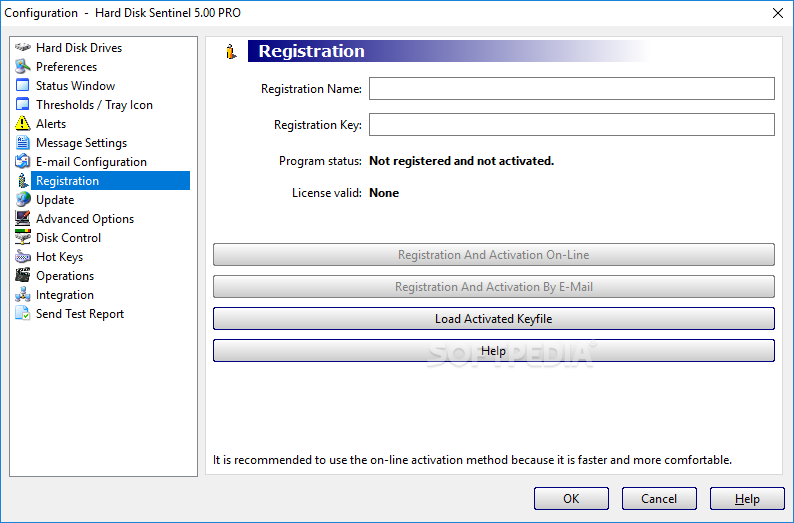Click Load Activated Keyfile button

[494, 318]
